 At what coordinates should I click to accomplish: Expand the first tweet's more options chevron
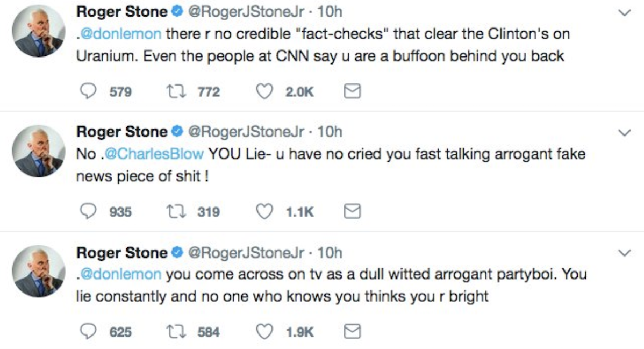pos(624,12)
